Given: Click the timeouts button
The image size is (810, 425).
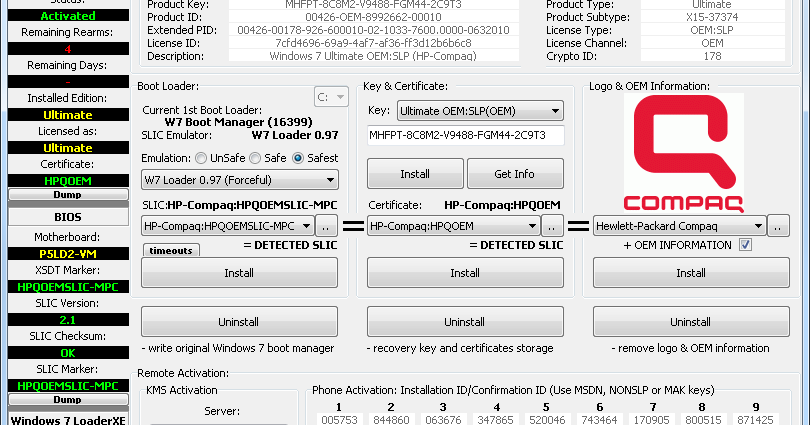Looking at the screenshot, I should click(171, 250).
